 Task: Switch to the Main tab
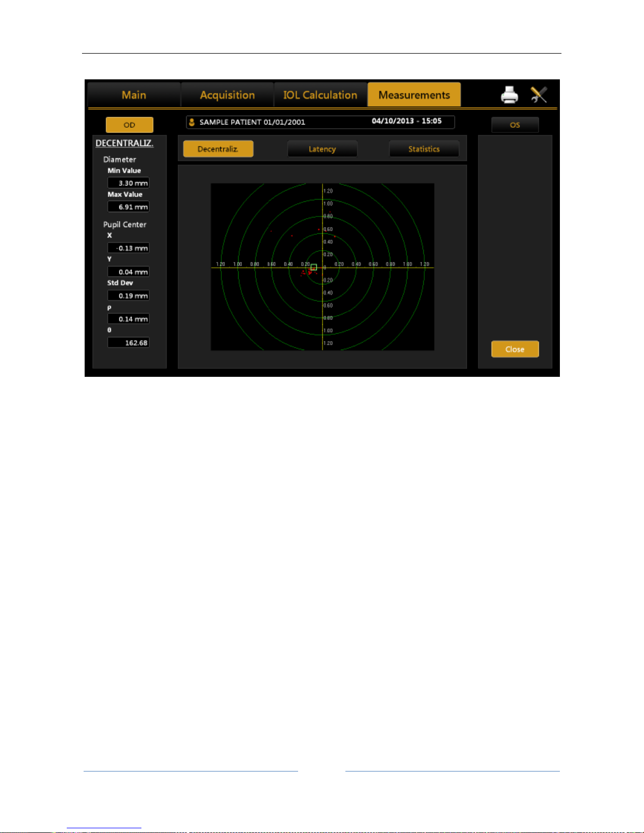[134, 95]
